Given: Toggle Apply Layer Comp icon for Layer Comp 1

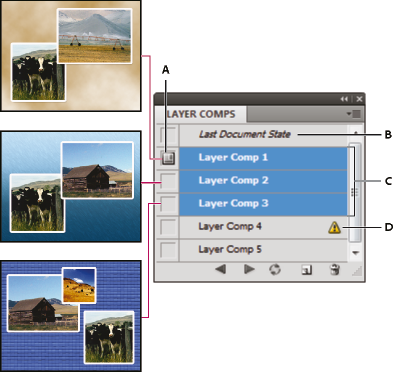Looking at the screenshot, I should [168, 158].
